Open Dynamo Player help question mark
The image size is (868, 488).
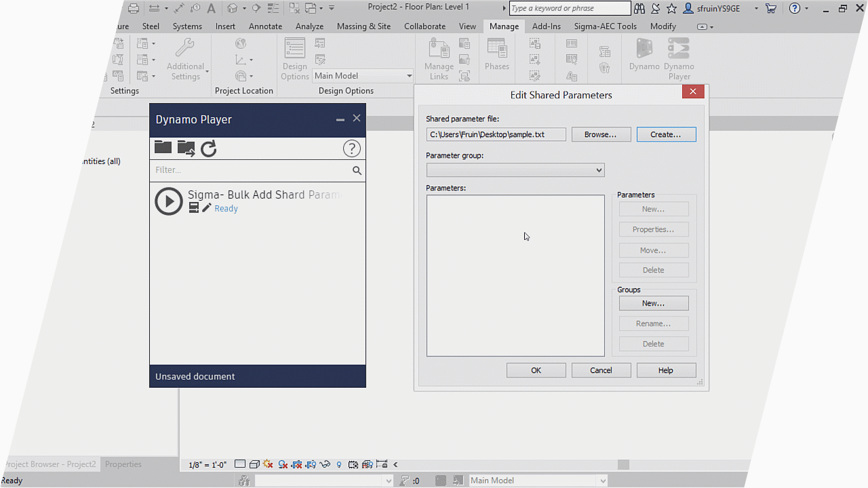pos(351,148)
